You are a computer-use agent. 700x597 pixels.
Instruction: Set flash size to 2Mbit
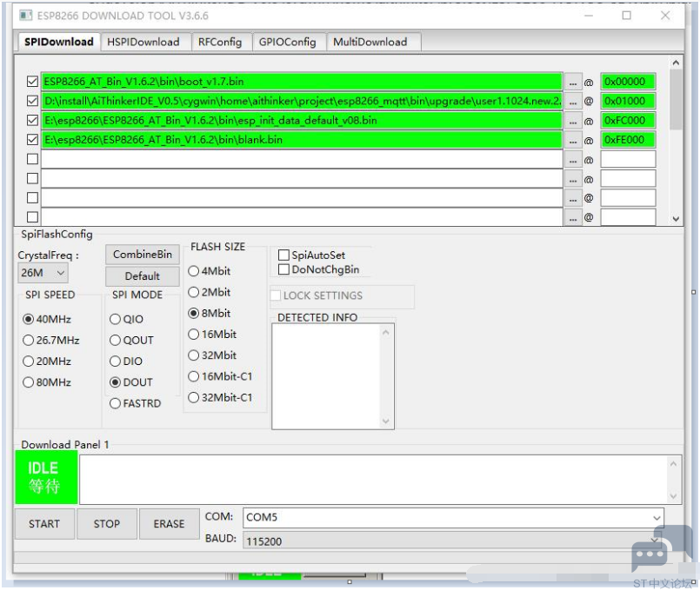tap(193, 292)
